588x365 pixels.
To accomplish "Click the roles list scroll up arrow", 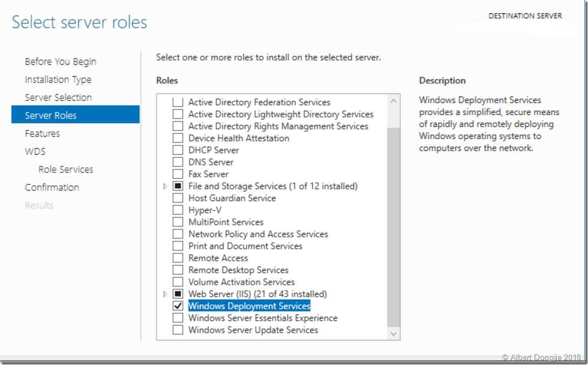I will (394, 101).
